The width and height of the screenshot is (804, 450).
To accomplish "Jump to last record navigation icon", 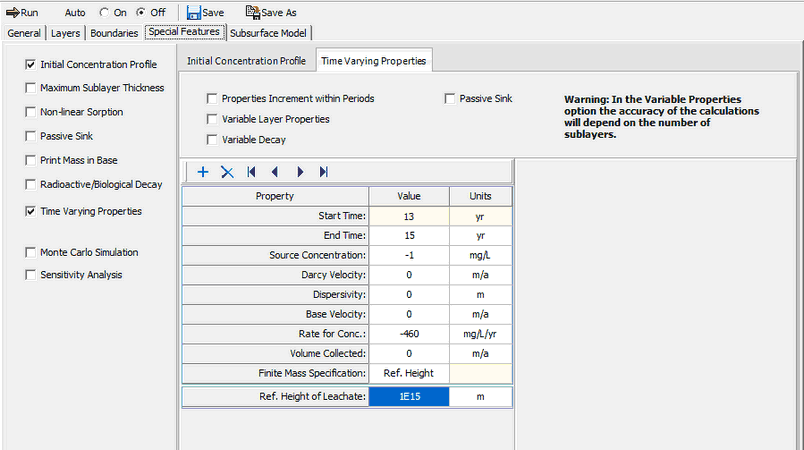I will tap(324, 172).
